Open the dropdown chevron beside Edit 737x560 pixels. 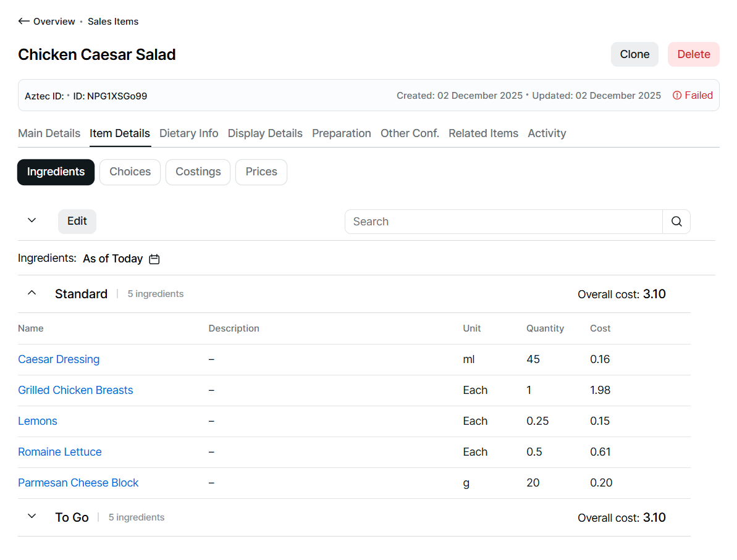[x=32, y=221]
